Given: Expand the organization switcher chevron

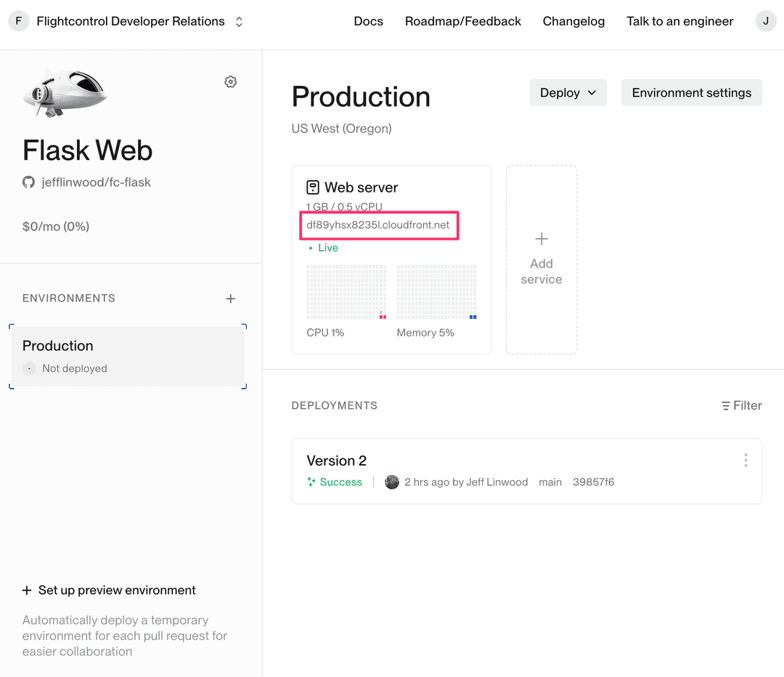Looking at the screenshot, I should point(239,21).
